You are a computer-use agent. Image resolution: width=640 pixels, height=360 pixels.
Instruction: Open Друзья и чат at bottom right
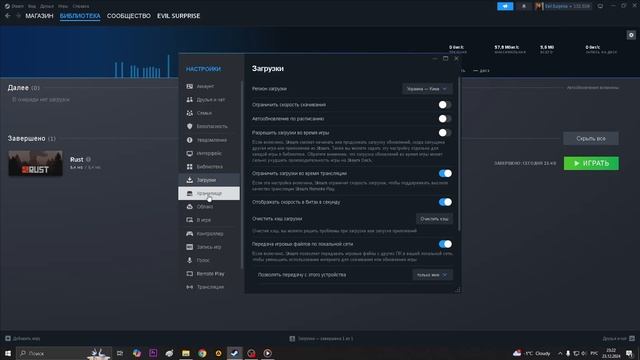618,338
